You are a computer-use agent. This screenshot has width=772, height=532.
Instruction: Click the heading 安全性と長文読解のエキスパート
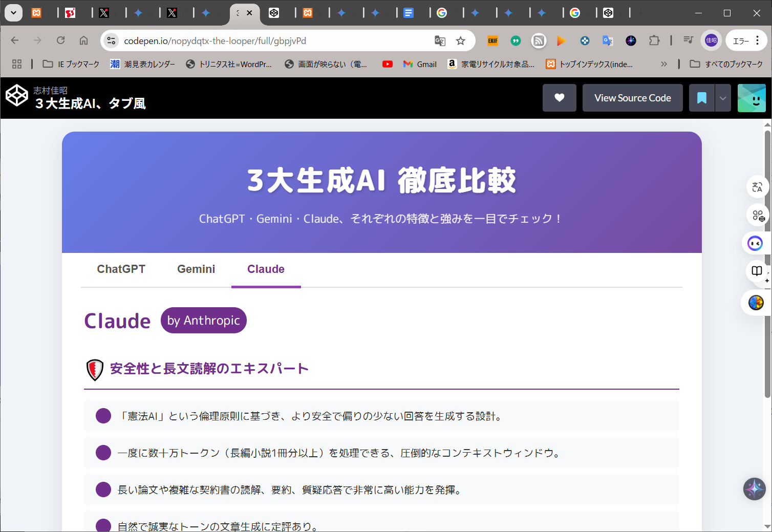209,369
